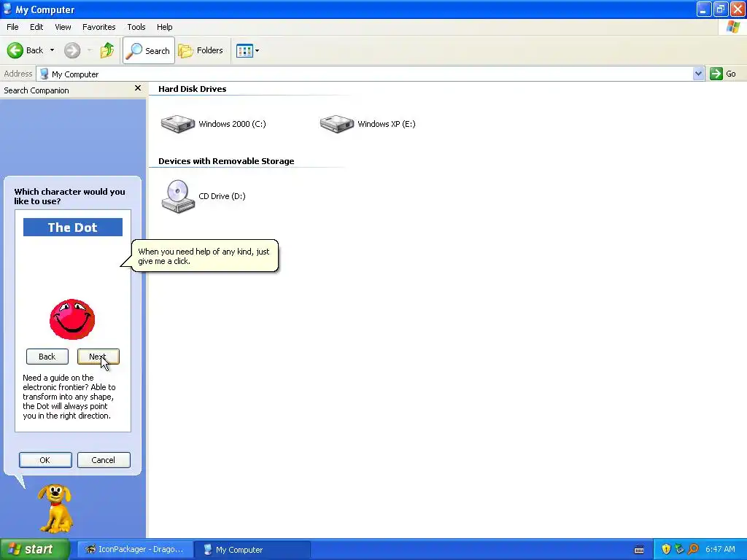The width and height of the screenshot is (747, 560).
Task: Close the Search Companion pane
Action: pos(138,88)
